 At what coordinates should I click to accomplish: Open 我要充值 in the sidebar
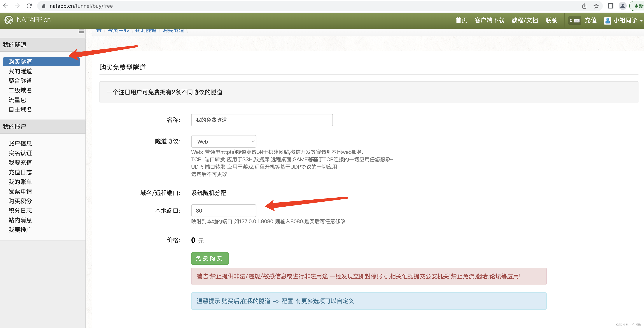(x=20, y=163)
